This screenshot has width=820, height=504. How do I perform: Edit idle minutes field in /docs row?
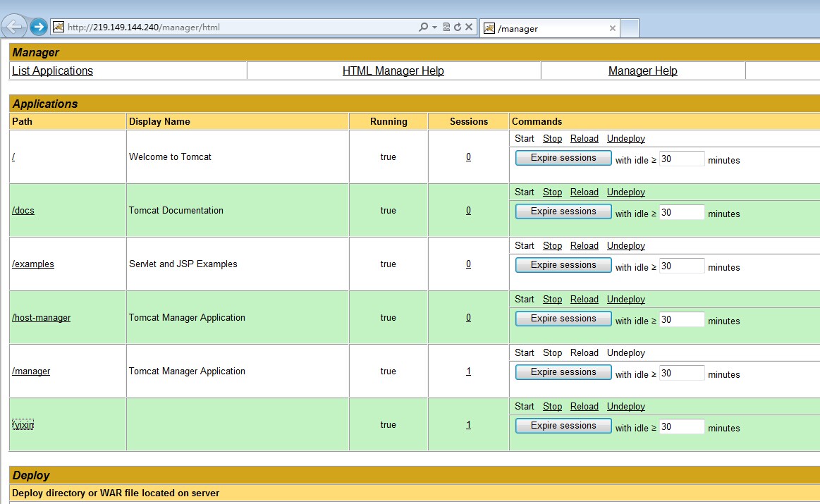(682, 212)
